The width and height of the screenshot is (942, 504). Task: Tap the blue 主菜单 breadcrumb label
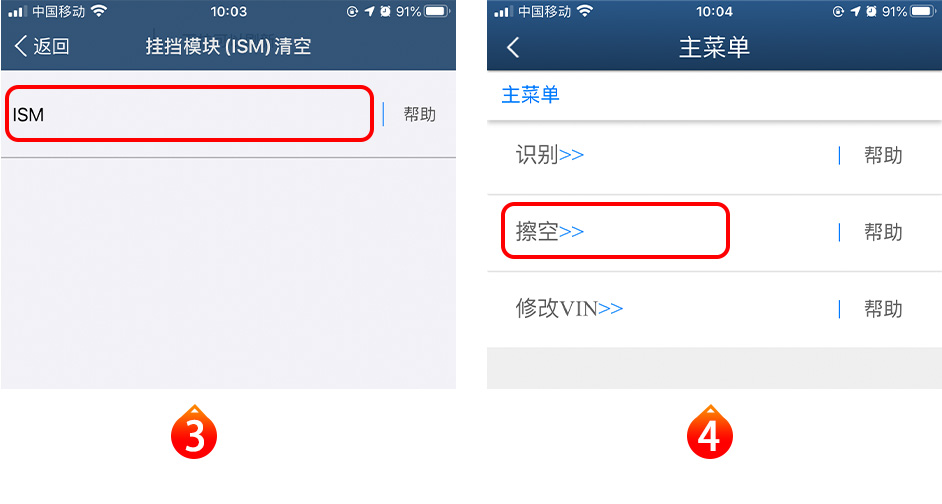530,94
